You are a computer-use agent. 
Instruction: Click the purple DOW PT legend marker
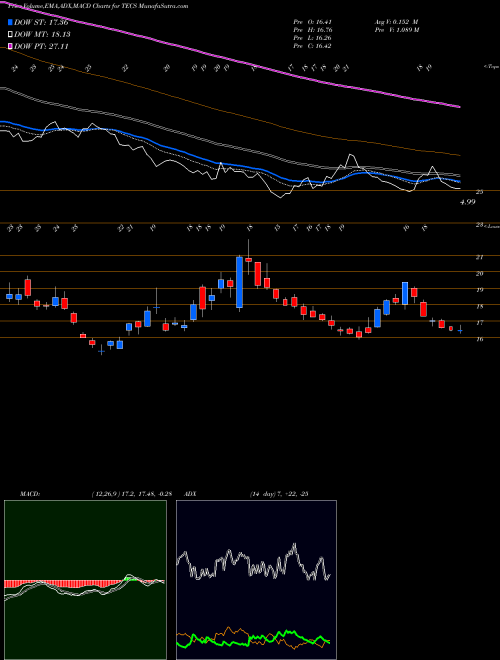point(11,46)
